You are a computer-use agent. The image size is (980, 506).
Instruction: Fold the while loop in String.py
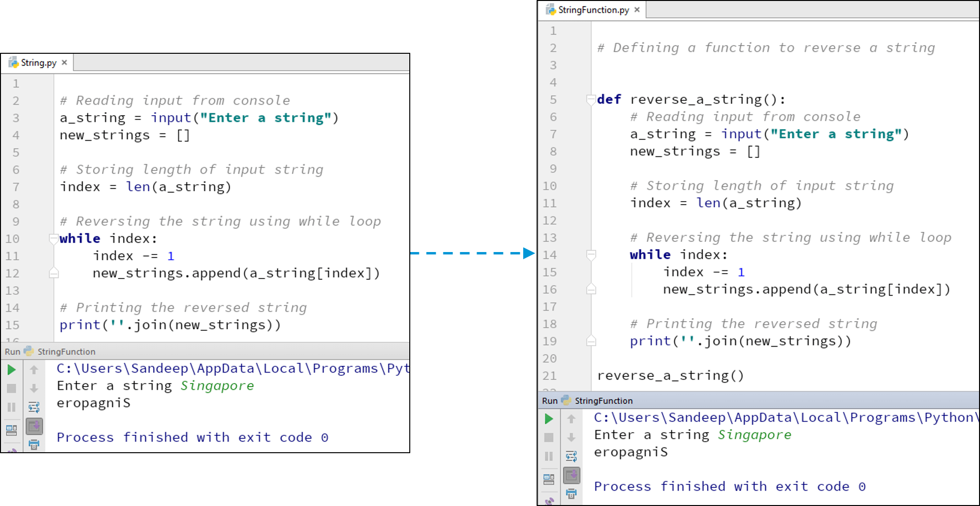tap(53, 237)
